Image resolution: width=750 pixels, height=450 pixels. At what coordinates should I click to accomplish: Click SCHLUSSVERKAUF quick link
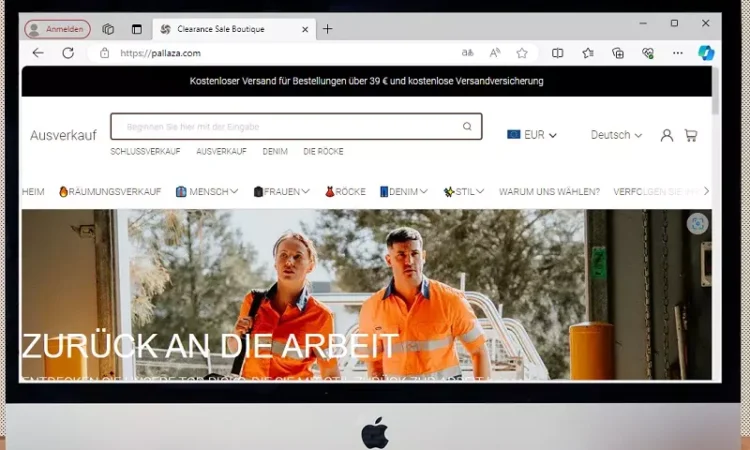tap(145, 152)
